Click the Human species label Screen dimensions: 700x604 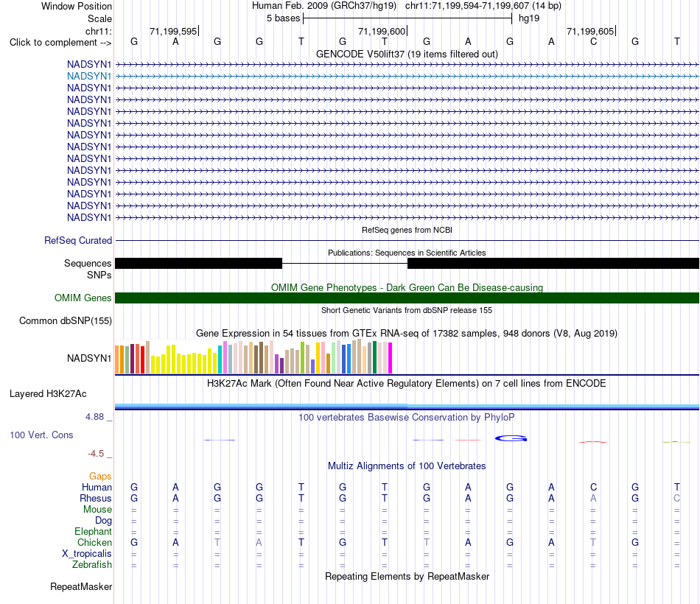click(97, 487)
